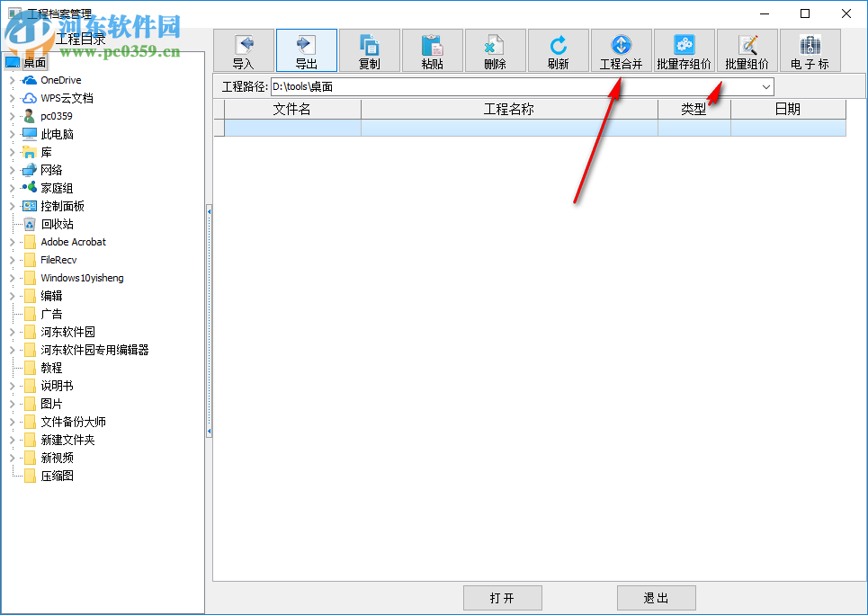Screen dimensions: 868x615
Task: Select the Adobe Acrobat folder
Action: pos(73,241)
